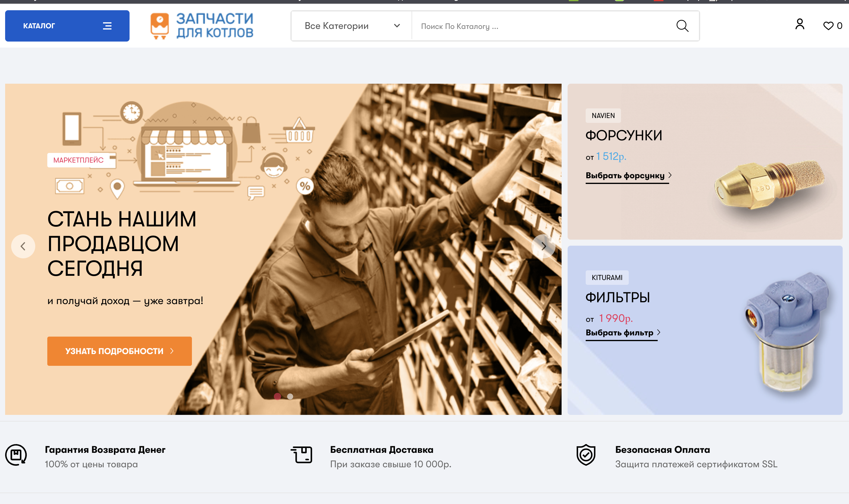
Task: Select the second carousel dot
Action: [x=290, y=396]
